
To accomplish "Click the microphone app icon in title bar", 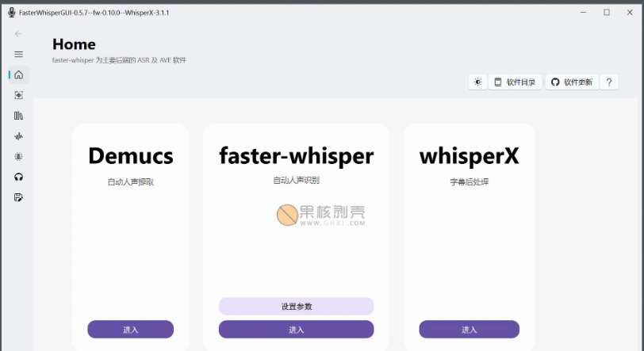I will pos(11,13).
